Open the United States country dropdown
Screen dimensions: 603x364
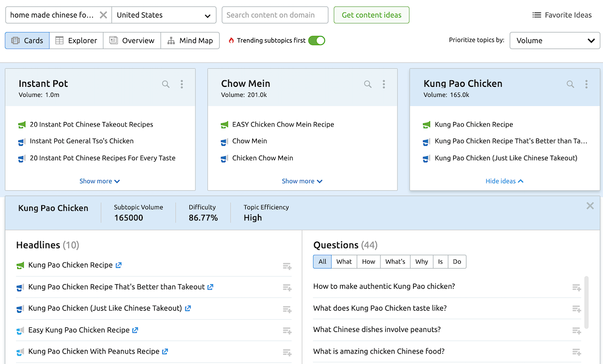[164, 15]
